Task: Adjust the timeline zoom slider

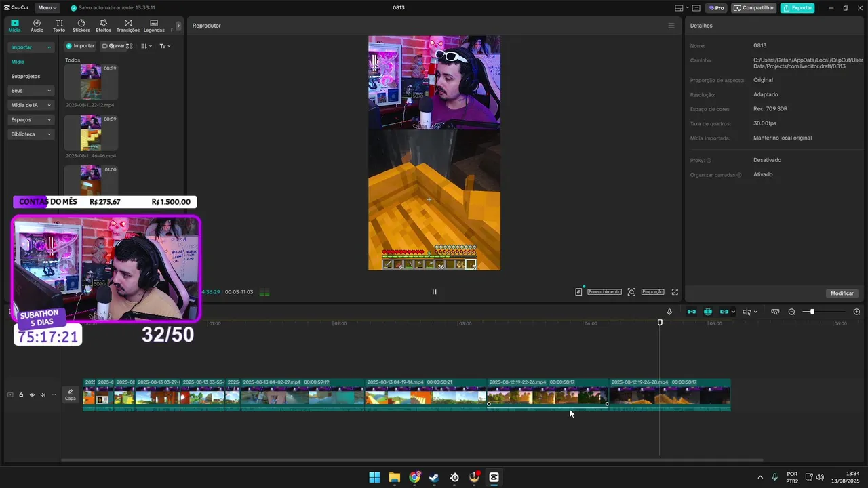Action: pyautogui.click(x=812, y=312)
